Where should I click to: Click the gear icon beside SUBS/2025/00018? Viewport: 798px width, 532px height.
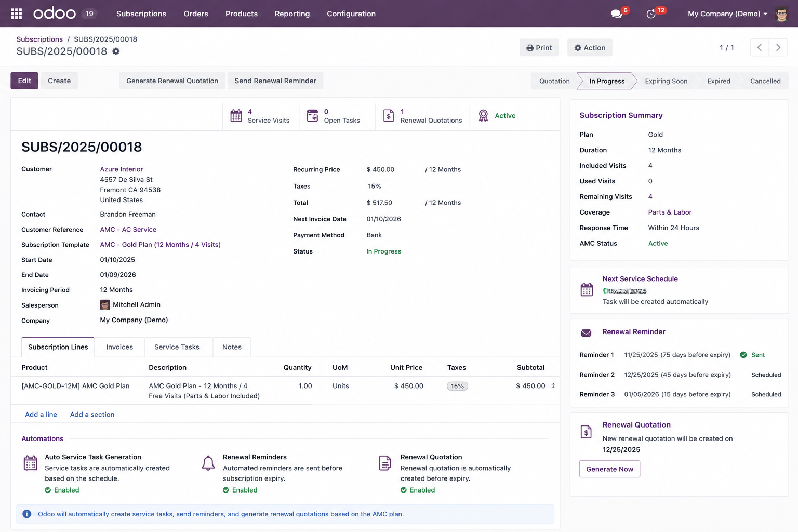coord(116,51)
